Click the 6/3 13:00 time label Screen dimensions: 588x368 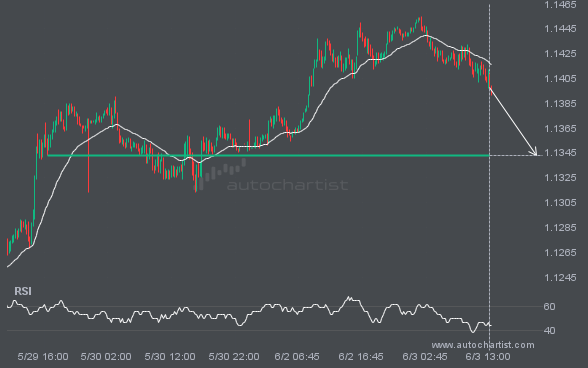[488, 356]
